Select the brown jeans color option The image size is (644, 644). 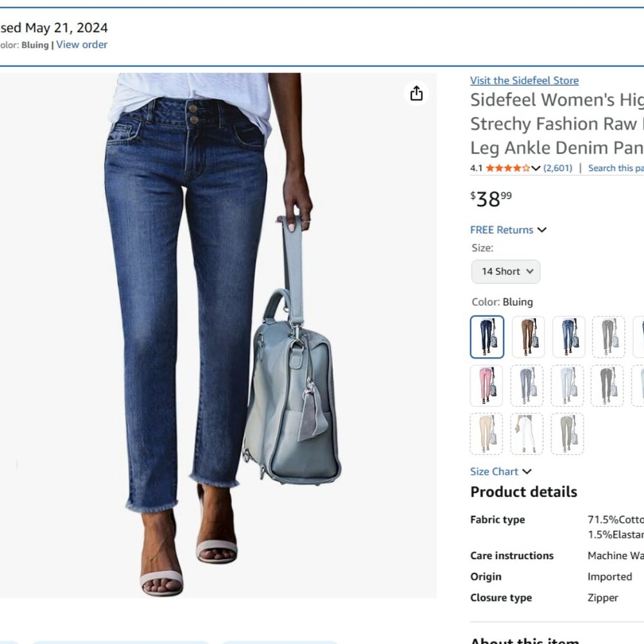(x=527, y=337)
